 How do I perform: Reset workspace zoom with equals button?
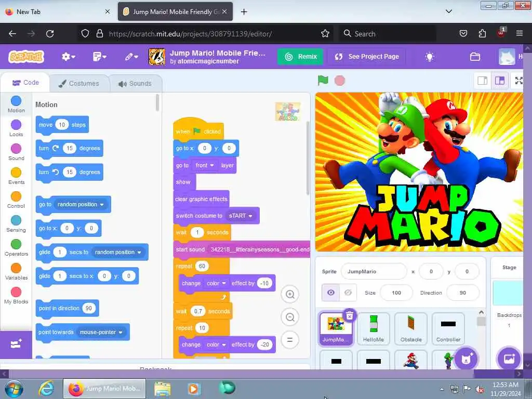[x=290, y=340]
